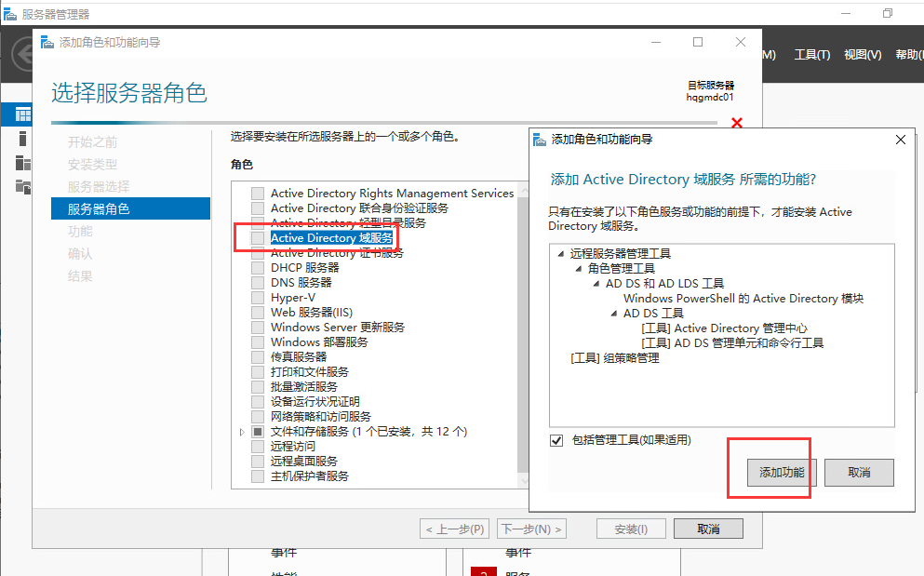Open the 工具(T) menu
Screen dimensions: 924x576
(x=812, y=55)
